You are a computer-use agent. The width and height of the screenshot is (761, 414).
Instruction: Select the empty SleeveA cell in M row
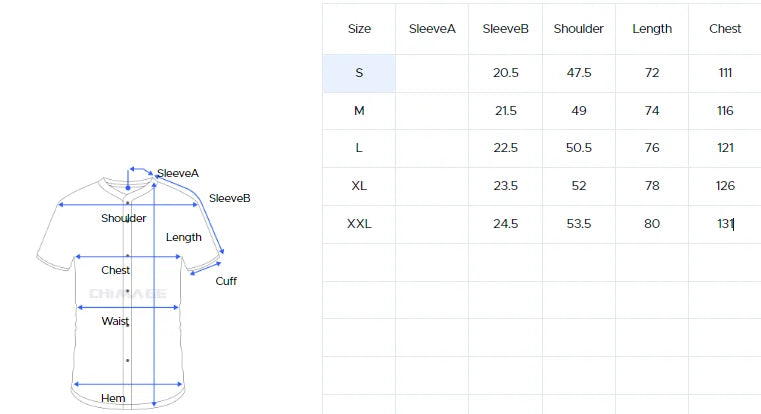click(x=432, y=111)
